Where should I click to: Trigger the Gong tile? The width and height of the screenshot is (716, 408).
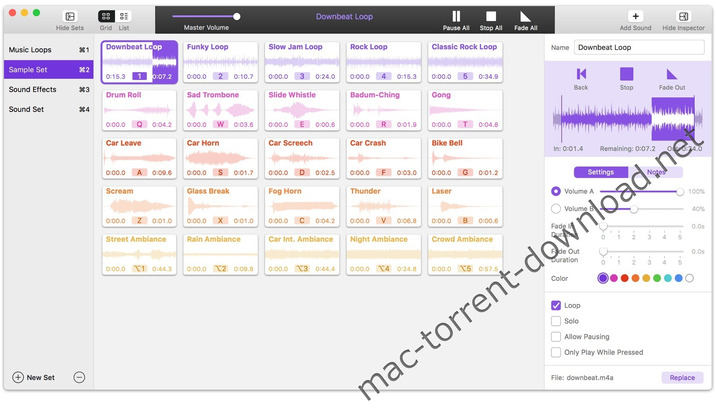pyautogui.click(x=465, y=110)
